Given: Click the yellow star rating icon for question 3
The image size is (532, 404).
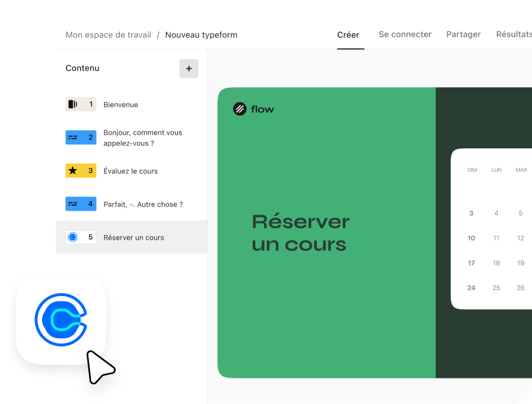Looking at the screenshot, I should coord(81,171).
